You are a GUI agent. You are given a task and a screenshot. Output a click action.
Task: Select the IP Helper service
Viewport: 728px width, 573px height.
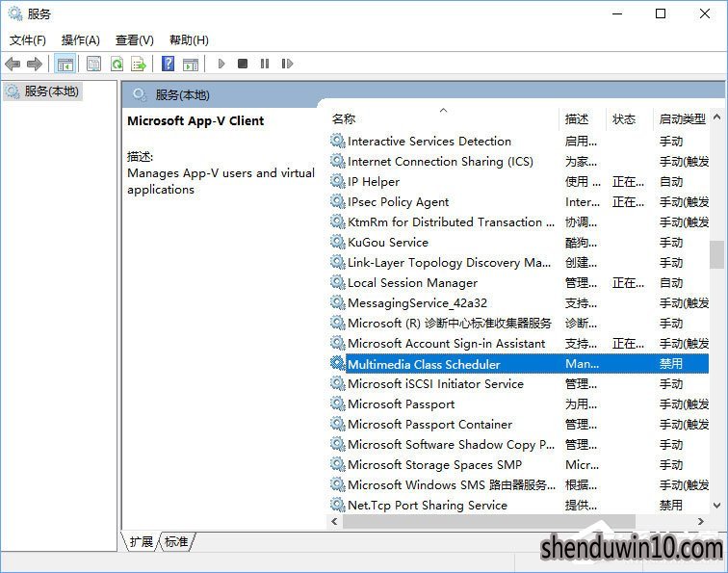(519, 182)
